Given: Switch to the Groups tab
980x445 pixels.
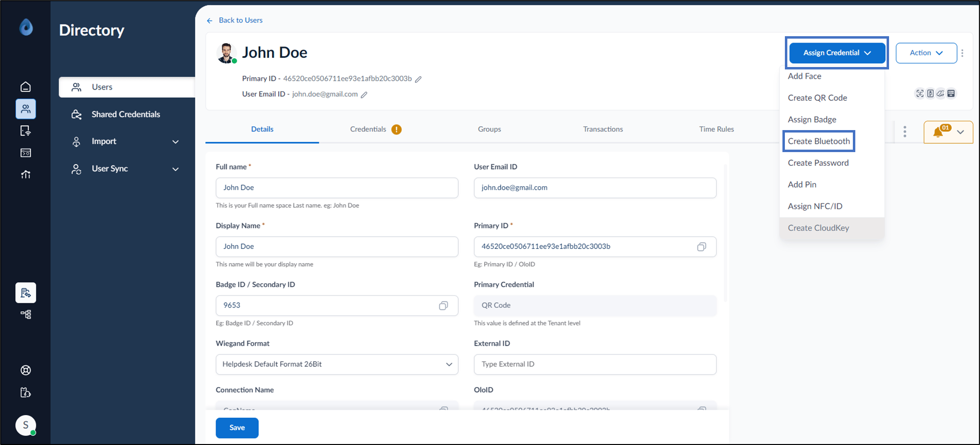Looking at the screenshot, I should [490, 129].
